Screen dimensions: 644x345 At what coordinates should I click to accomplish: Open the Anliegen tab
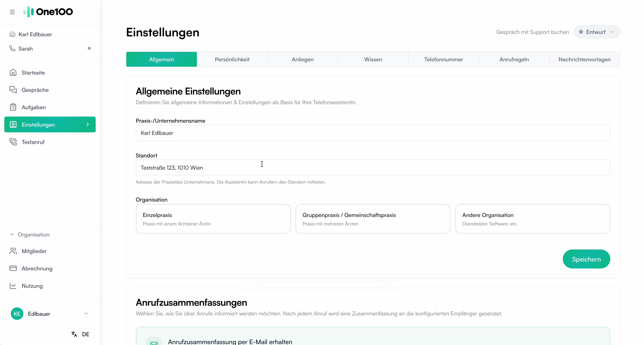click(x=302, y=59)
